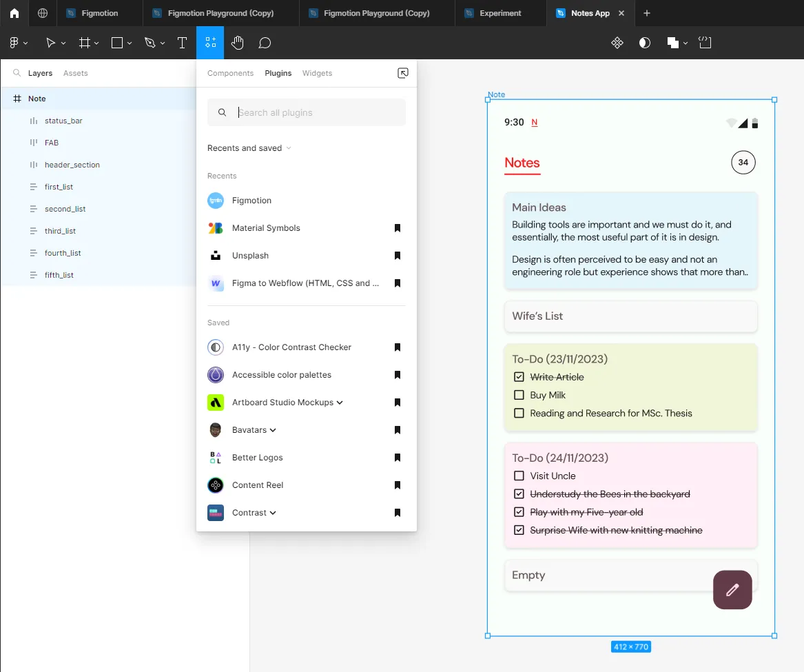Switch to the Assets tab

(x=75, y=73)
